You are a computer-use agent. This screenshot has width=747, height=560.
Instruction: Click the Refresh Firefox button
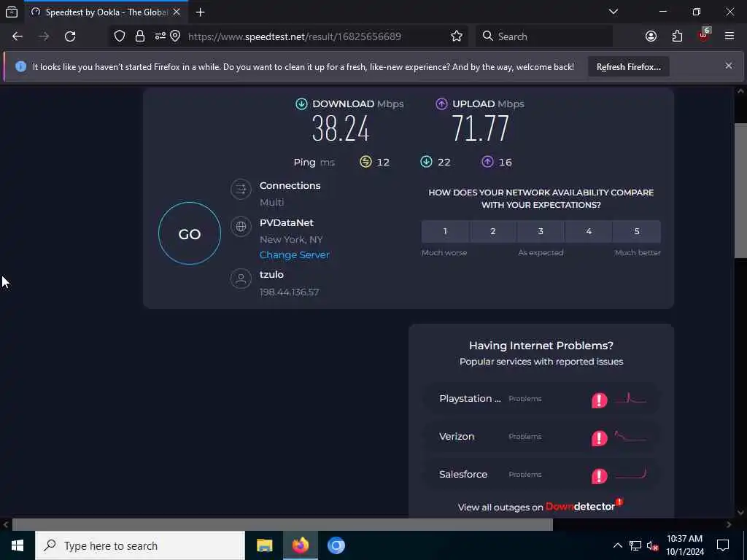(x=628, y=67)
